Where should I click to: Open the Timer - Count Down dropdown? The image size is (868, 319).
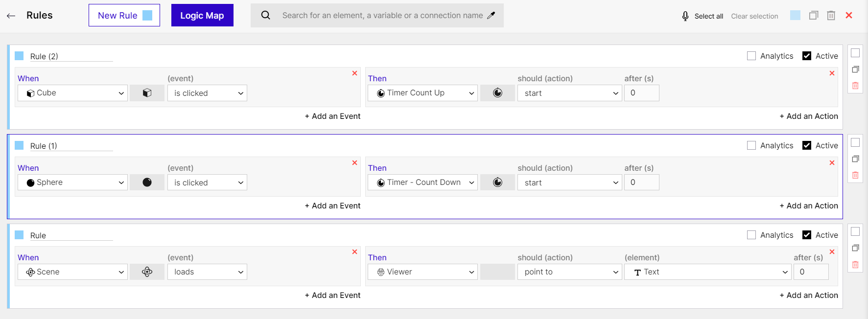click(x=422, y=182)
